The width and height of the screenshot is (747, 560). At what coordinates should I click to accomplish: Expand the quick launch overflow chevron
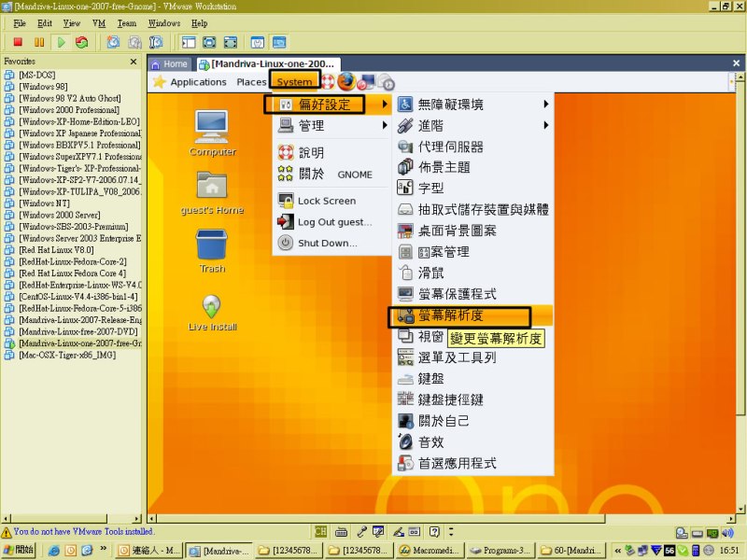(x=104, y=550)
